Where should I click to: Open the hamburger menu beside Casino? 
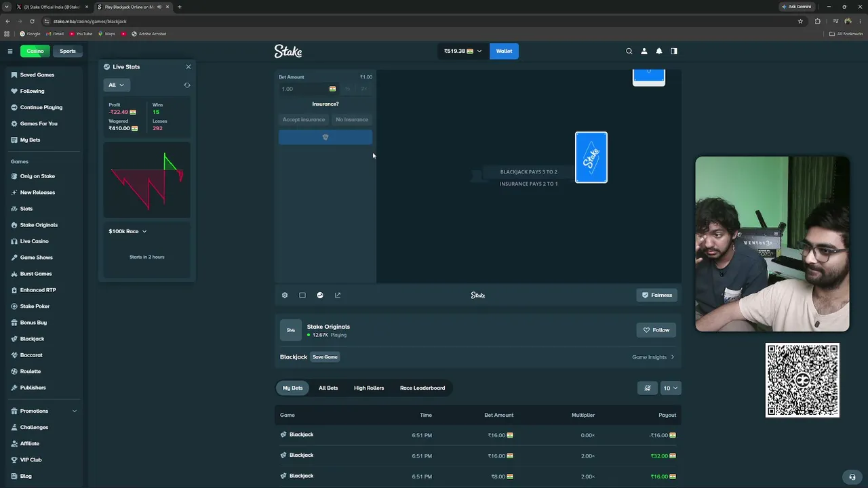[10, 51]
